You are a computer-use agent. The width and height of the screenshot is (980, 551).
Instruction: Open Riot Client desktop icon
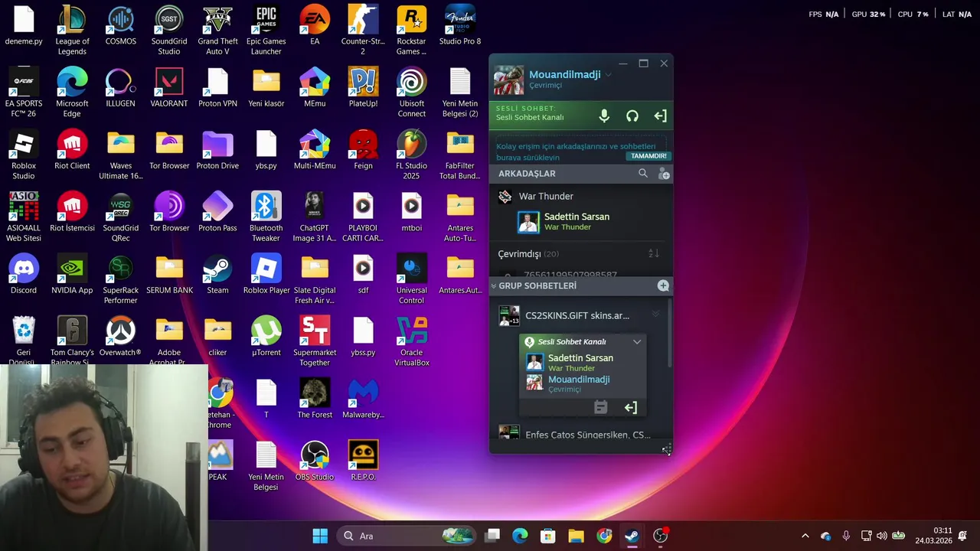[x=72, y=150]
